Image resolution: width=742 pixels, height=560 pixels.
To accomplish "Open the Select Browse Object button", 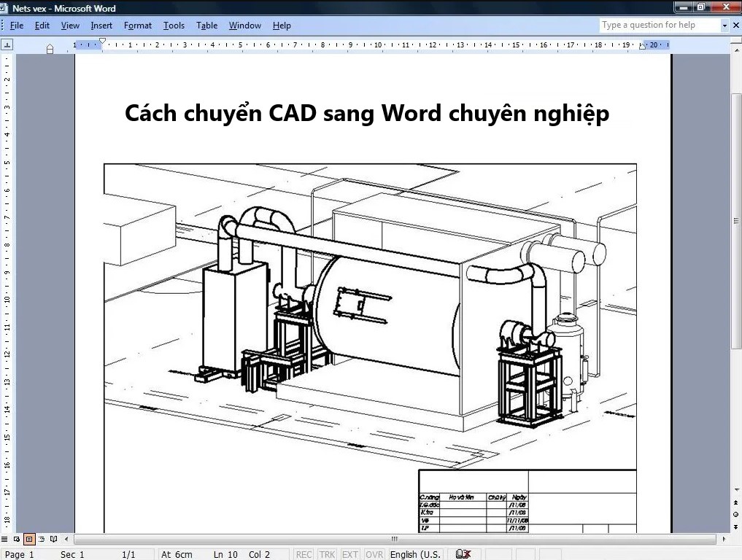I will tap(736, 514).
